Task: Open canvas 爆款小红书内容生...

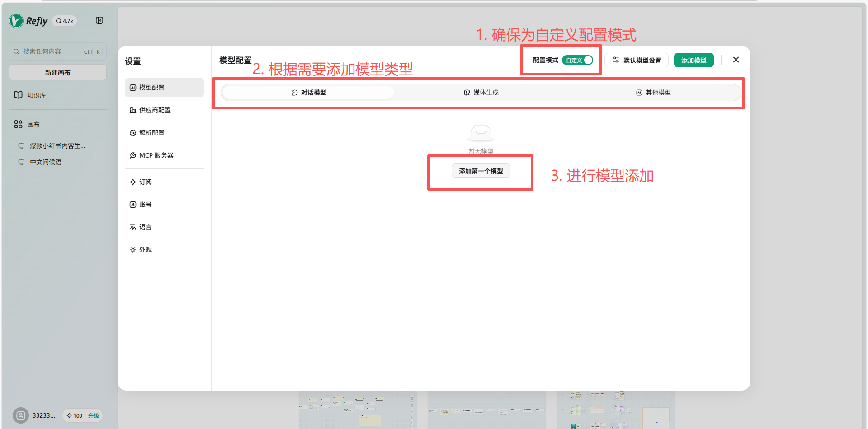Action: tap(57, 146)
